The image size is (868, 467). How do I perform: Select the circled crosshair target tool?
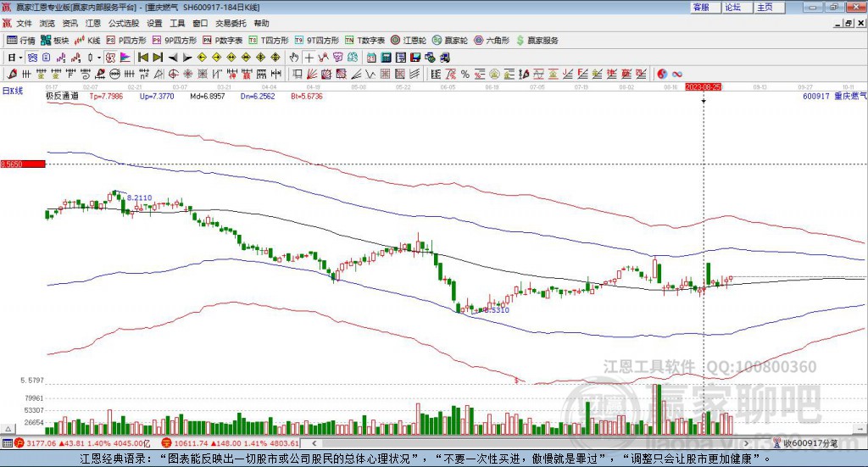pyautogui.click(x=172, y=74)
